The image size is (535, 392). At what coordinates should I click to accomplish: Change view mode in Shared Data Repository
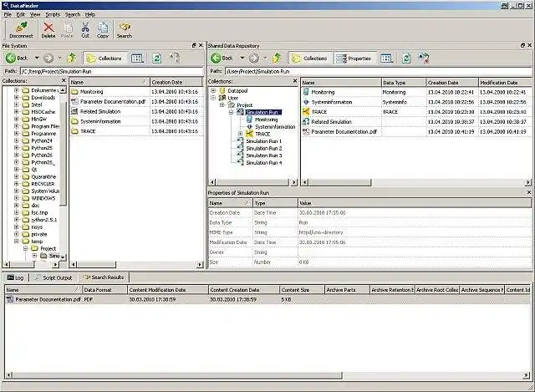386,59
